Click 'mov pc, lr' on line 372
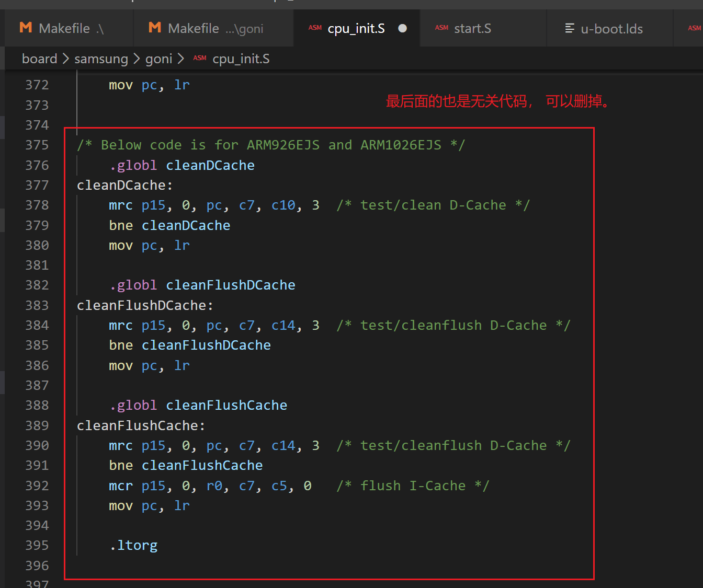Image resolution: width=703 pixels, height=588 pixels. 149,85
